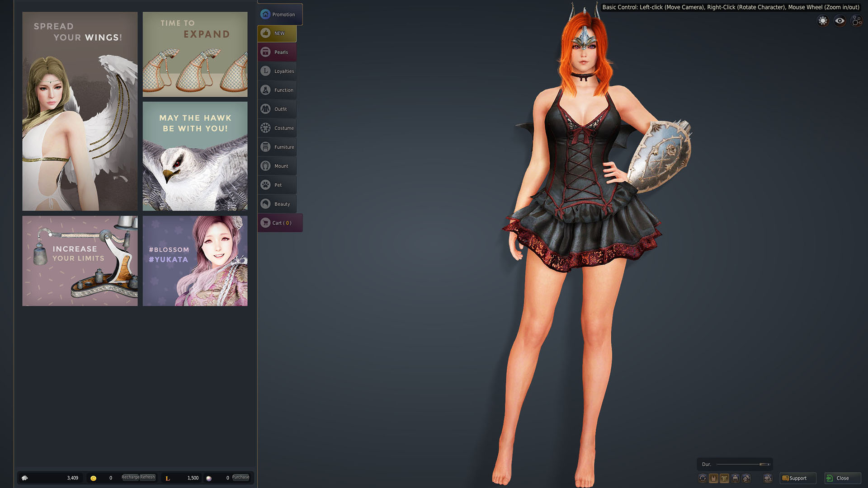Image resolution: width=868 pixels, height=488 pixels.
Task: Click the sun lighting icon at top right
Action: [822, 21]
